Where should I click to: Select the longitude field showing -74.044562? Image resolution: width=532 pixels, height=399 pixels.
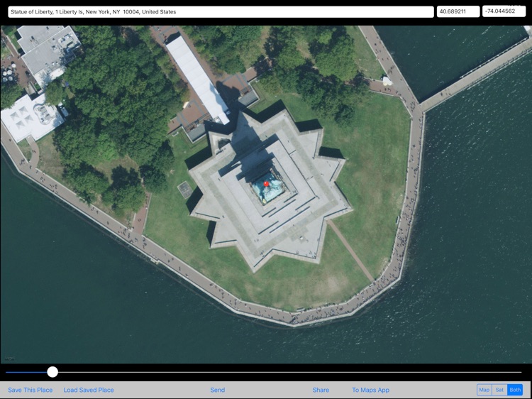coord(504,12)
